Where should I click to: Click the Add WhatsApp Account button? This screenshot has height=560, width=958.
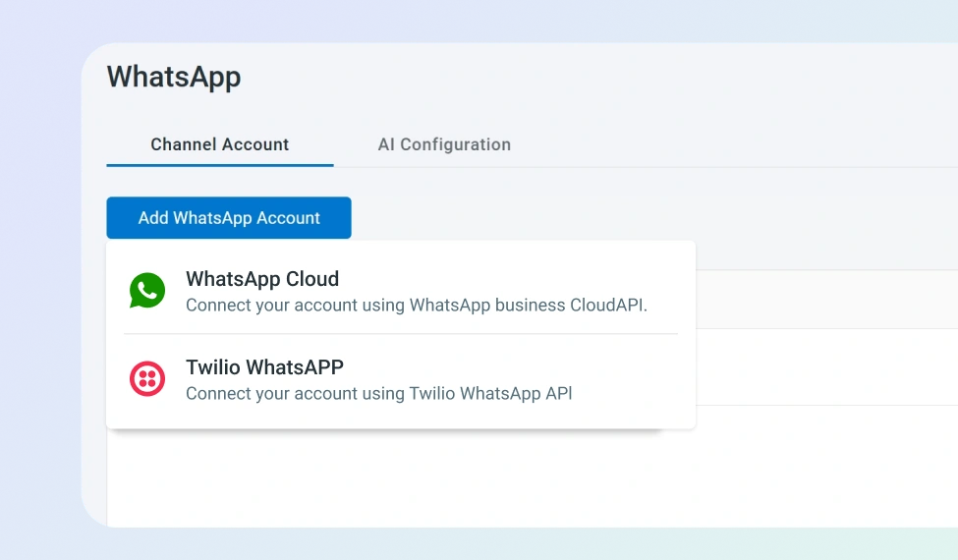229,217
